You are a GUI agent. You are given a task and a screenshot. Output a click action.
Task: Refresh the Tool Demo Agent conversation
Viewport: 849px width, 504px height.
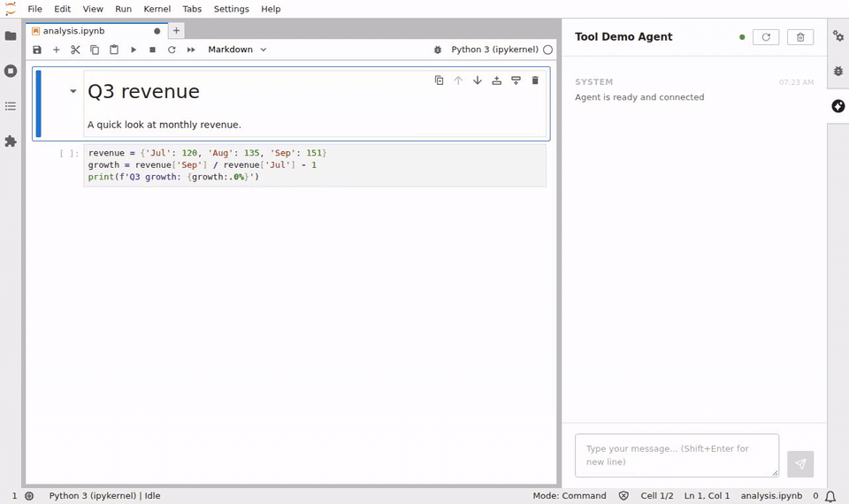click(766, 37)
